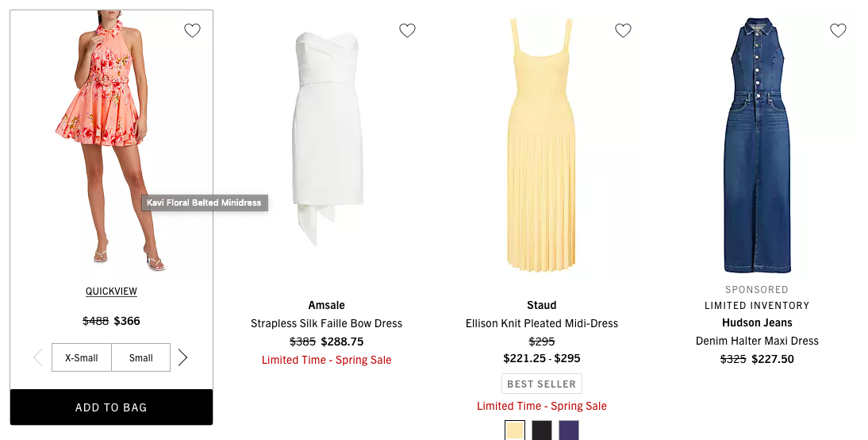
Task: Choose the black color swatch
Action: 542,430
